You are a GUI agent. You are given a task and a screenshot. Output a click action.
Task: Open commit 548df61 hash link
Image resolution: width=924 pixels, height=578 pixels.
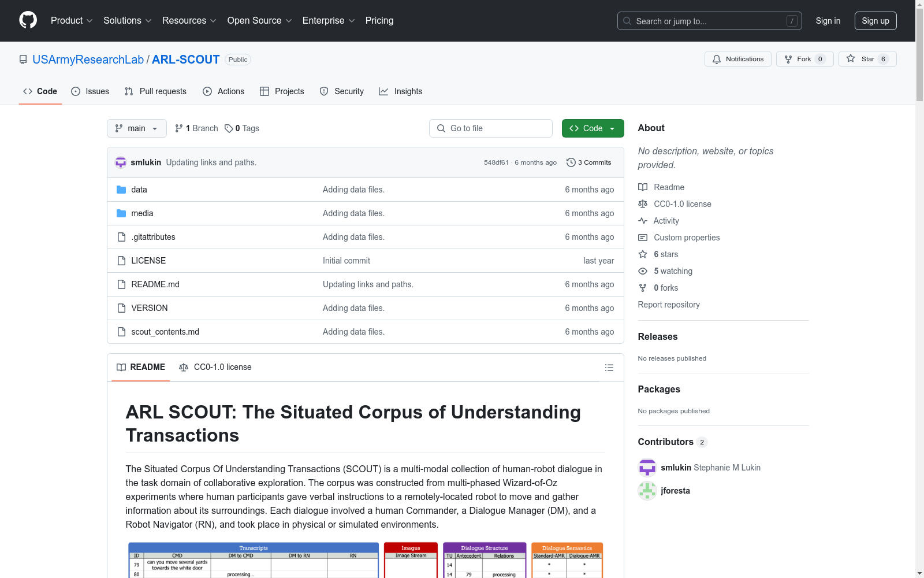[496, 162]
